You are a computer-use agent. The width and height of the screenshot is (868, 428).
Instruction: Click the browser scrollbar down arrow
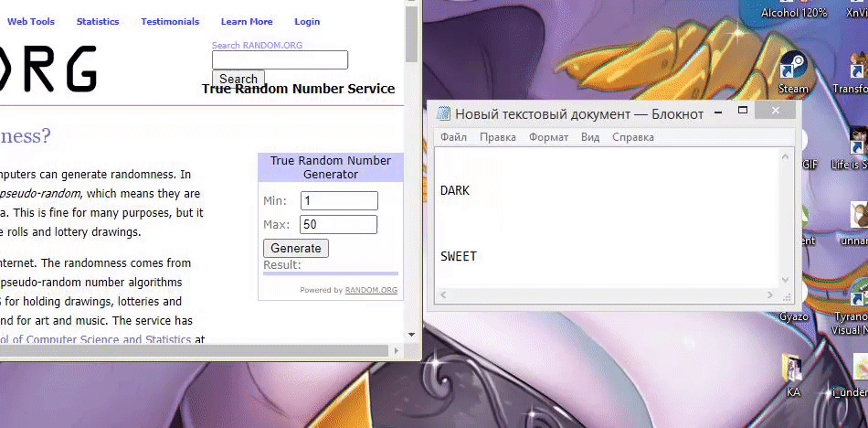(x=411, y=335)
